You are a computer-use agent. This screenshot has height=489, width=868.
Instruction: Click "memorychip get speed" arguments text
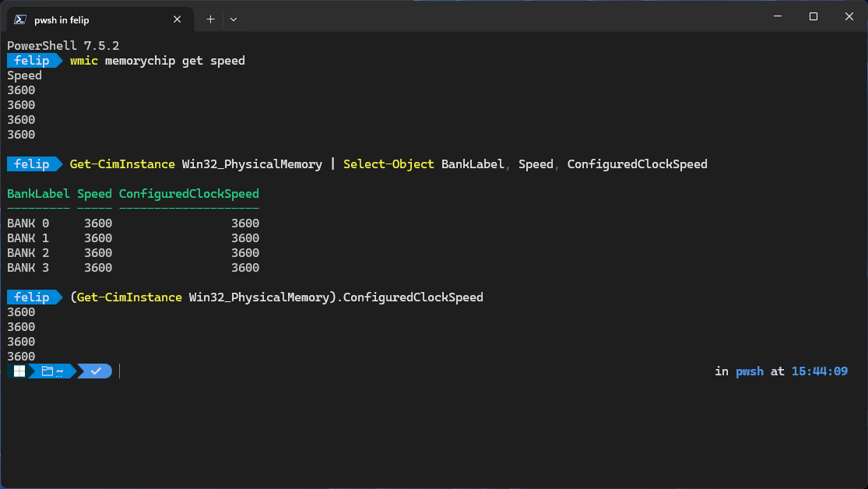(175, 61)
